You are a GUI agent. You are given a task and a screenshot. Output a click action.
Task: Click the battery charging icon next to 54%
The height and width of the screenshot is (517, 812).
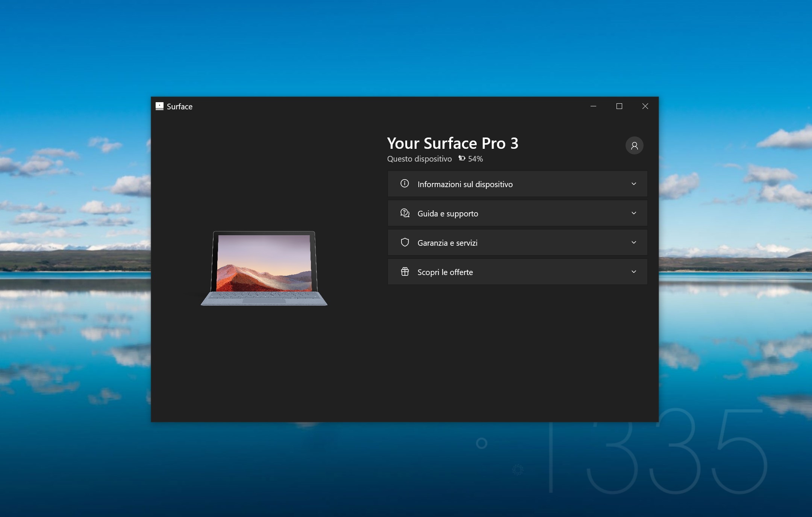point(462,159)
